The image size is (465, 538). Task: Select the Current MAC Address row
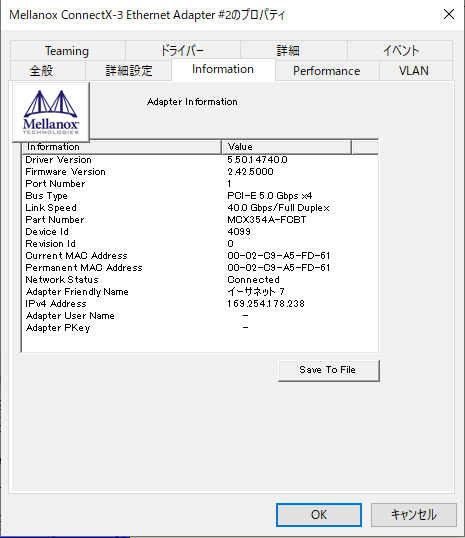tap(200, 256)
